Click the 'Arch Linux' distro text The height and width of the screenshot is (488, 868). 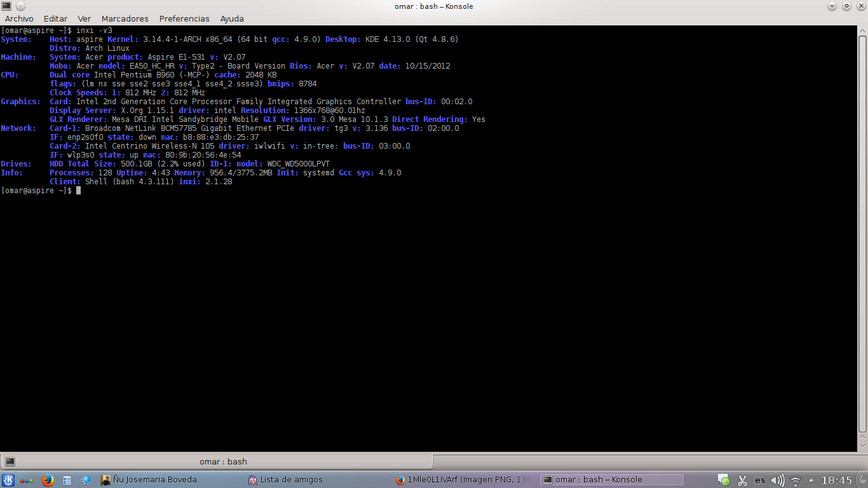click(x=107, y=48)
